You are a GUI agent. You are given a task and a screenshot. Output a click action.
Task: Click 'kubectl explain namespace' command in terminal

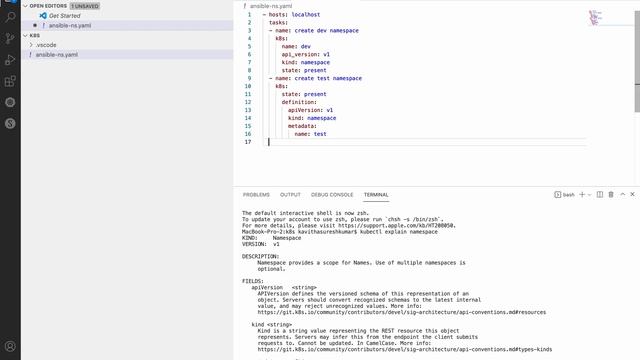coord(399,232)
